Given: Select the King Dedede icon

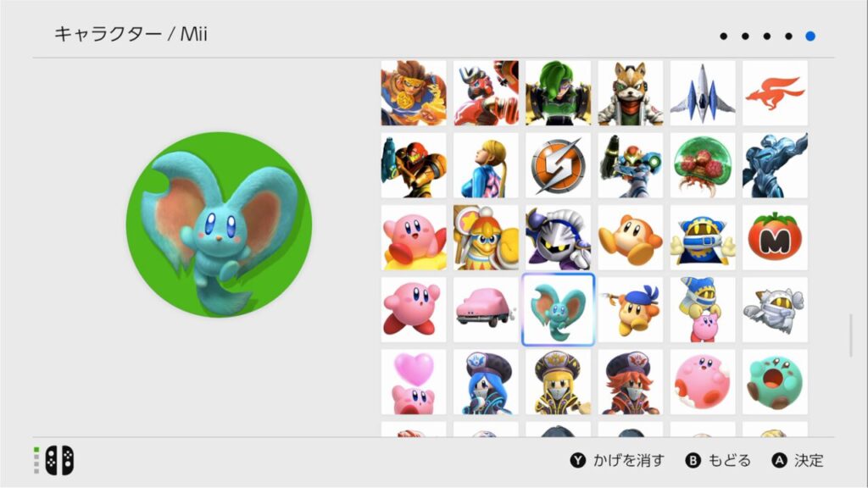Looking at the screenshot, I should coord(486,237).
